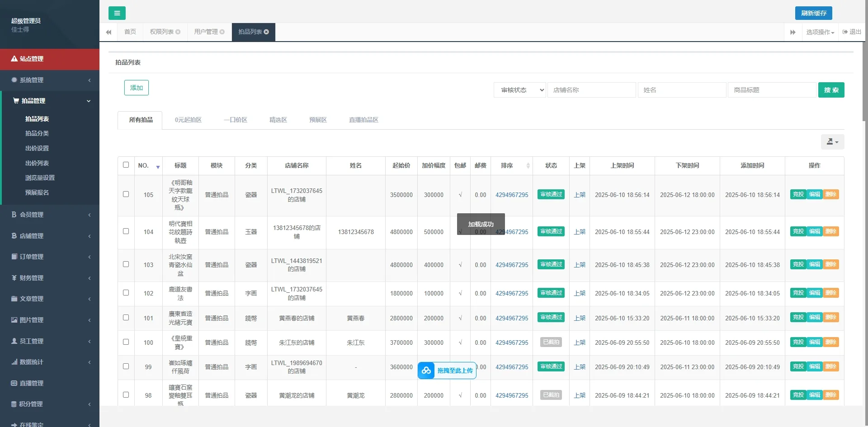The image size is (868, 427).
Task: Select 出价设置 in the sidebar menu
Action: tap(37, 148)
